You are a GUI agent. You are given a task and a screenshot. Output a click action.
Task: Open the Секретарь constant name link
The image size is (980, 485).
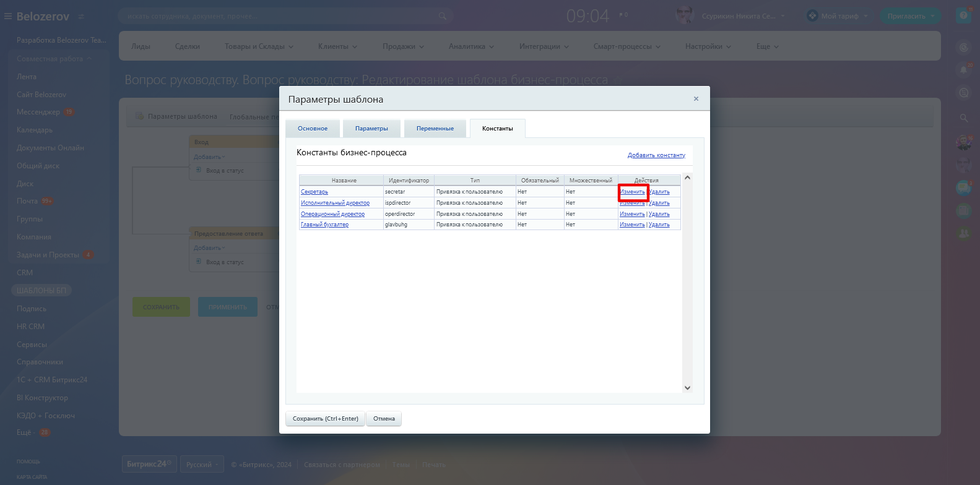click(314, 192)
